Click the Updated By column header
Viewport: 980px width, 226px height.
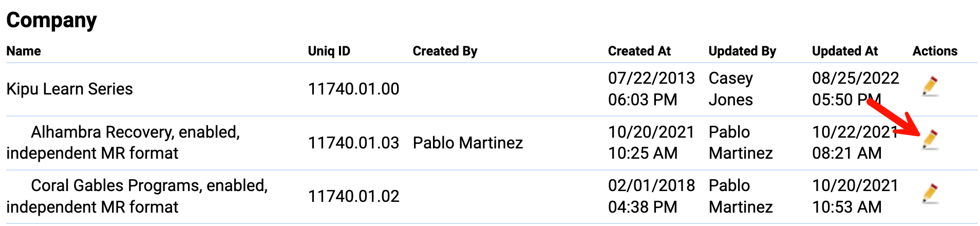pos(742,51)
